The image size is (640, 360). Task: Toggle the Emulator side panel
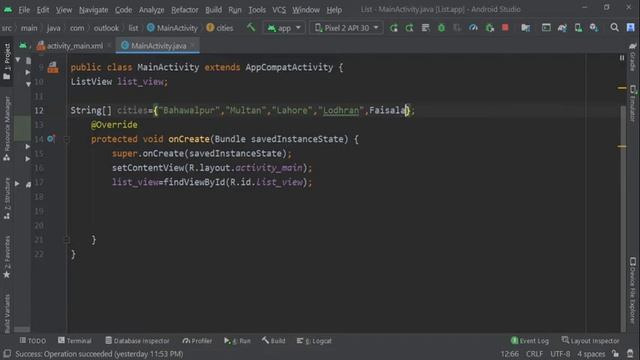pos(633,103)
